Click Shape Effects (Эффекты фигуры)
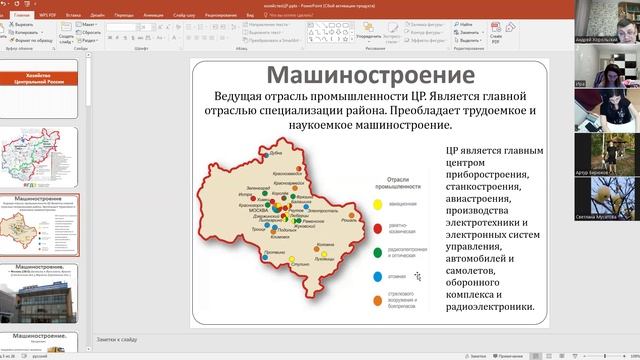Image resolution: width=640 pixels, height=360 pixels. [x=425, y=40]
